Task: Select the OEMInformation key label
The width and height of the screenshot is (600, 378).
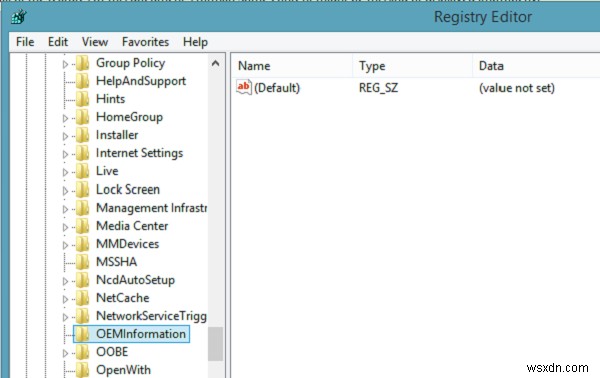Action: pos(141,334)
